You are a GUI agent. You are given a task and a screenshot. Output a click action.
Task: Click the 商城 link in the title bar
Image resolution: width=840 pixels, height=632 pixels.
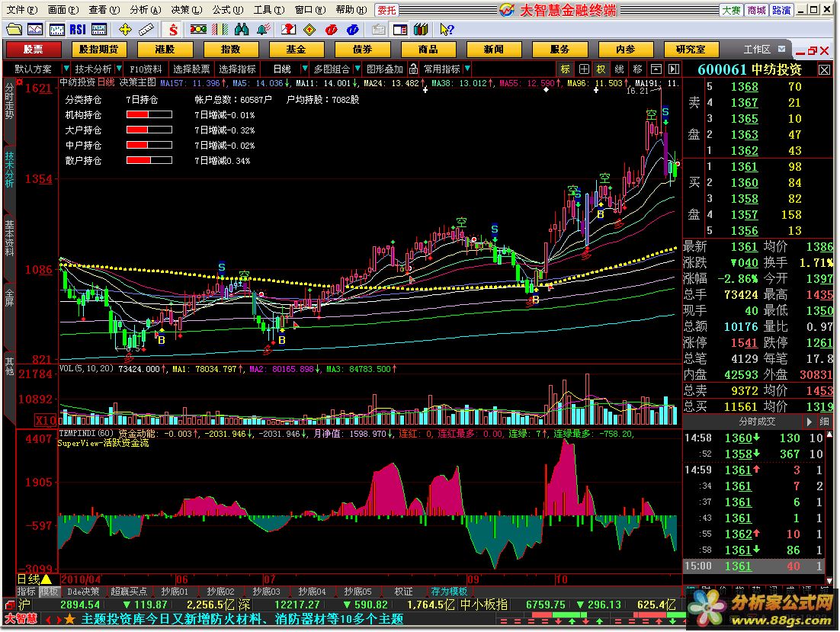756,10
